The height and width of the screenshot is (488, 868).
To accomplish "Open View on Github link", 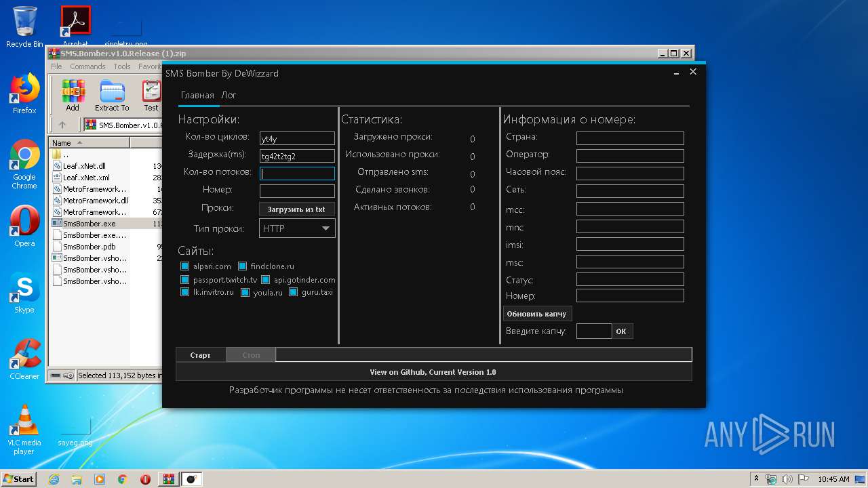I will [x=433, y=372].
